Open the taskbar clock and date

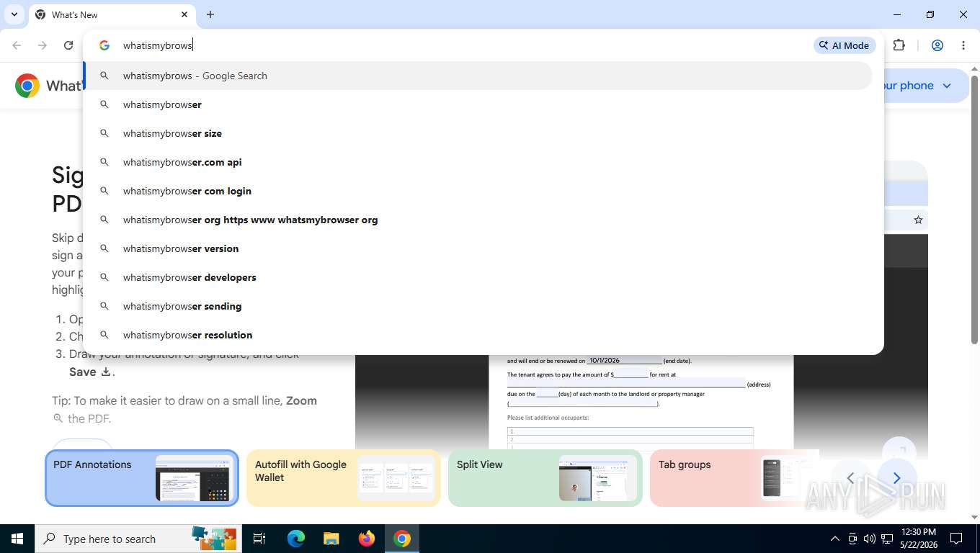[918, 539]
